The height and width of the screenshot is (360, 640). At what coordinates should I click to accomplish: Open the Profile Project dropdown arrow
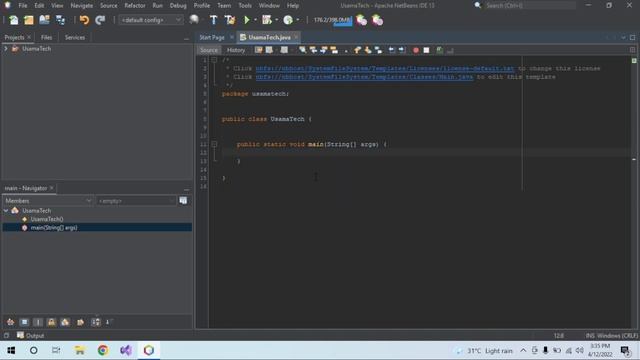tap(298, 20)
